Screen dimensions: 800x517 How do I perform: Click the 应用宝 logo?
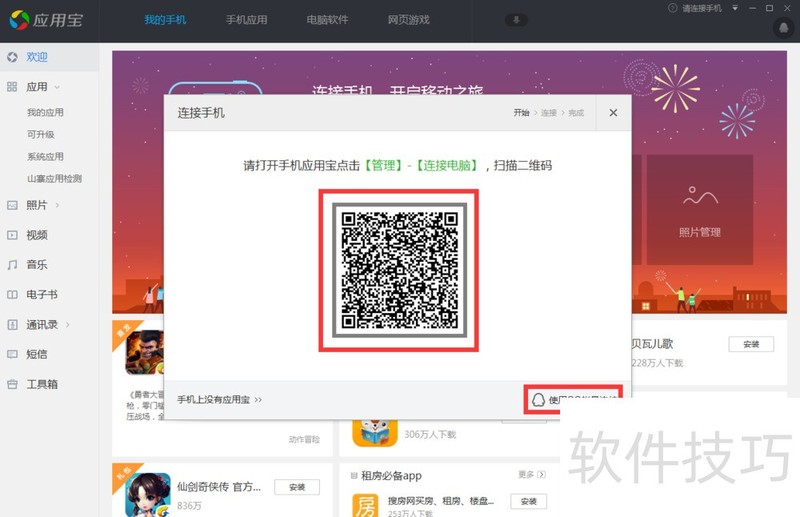coord(46,20)
